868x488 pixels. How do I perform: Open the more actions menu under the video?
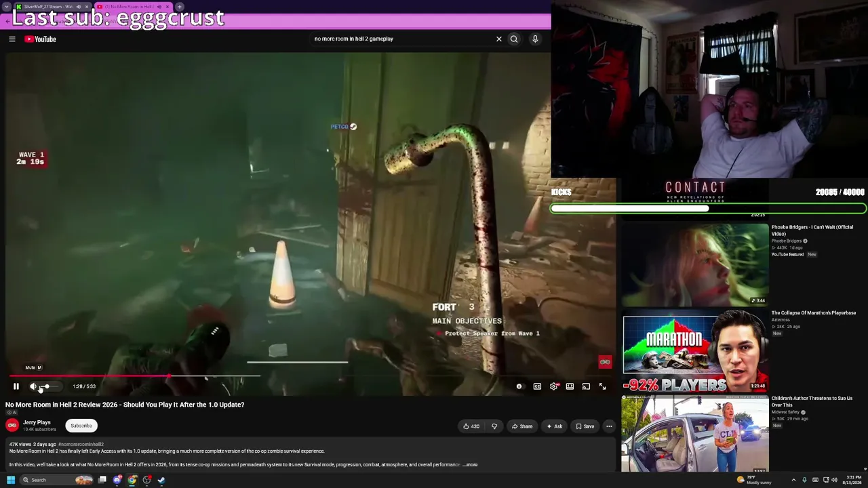(609, 426)
